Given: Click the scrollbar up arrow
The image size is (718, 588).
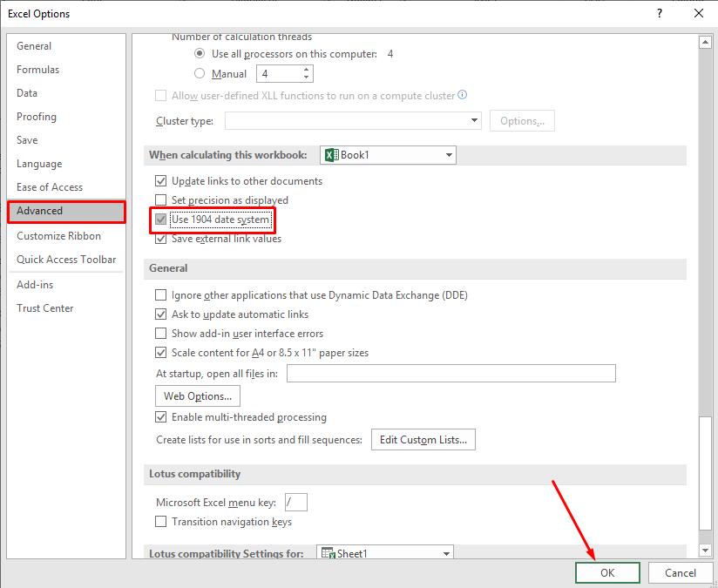Looking at the screenshot, I should pyautogui.click(x=705, y=43).
